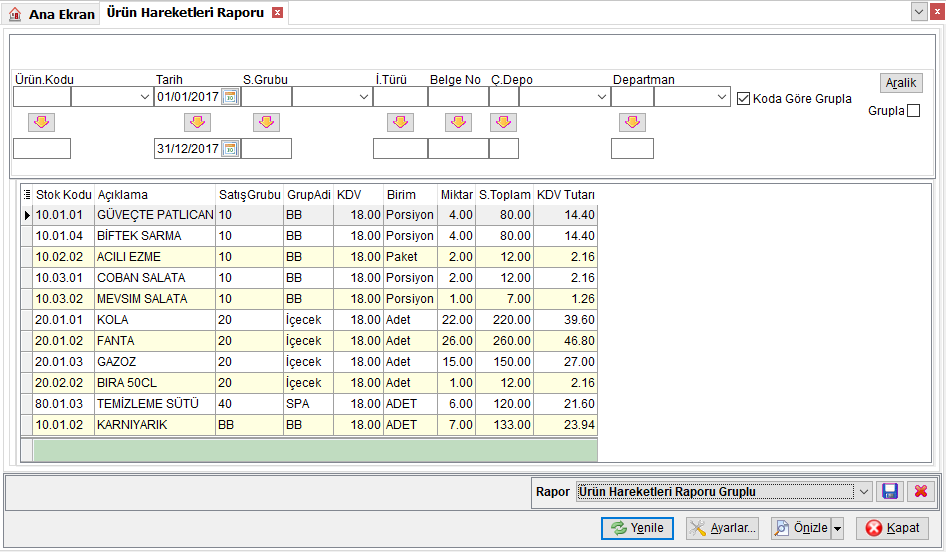Expand the Departman dropdown
Image resolution: width=947 pixels, height=552 pixels.
click(722, 97)
